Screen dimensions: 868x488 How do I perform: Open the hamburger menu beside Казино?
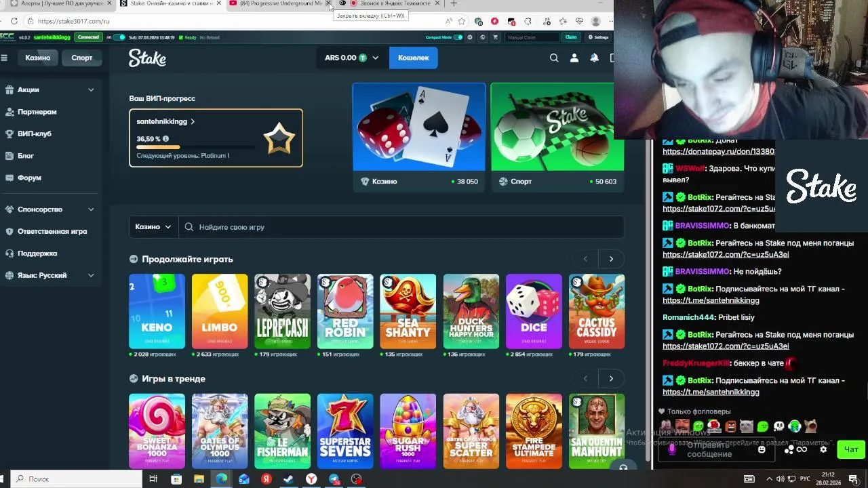click(4, 58)
